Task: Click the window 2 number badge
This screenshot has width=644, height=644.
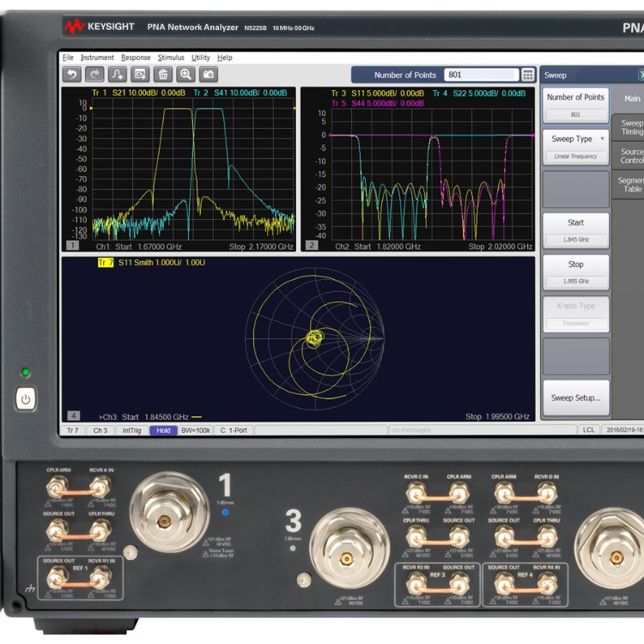Action: tap(312, 246)
